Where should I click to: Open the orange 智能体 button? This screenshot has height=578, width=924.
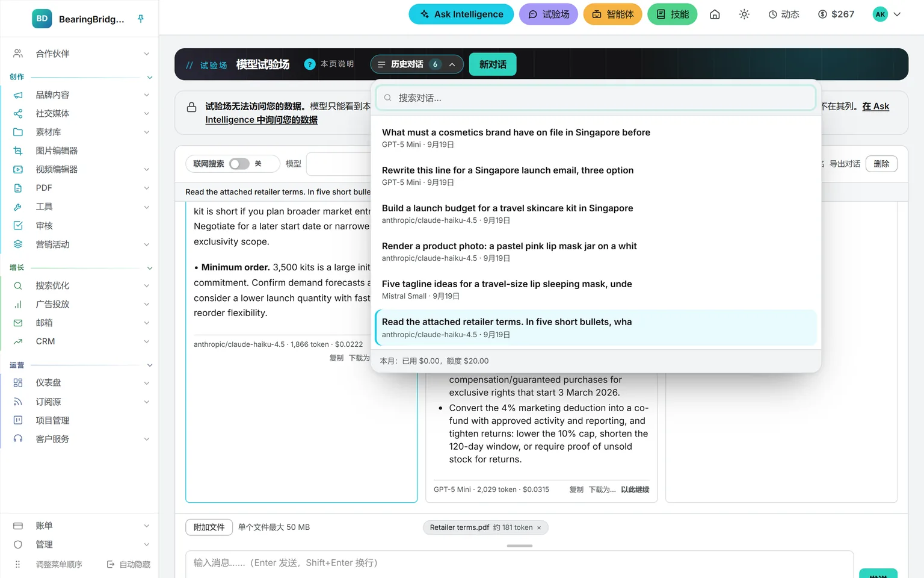pos(612,14)
